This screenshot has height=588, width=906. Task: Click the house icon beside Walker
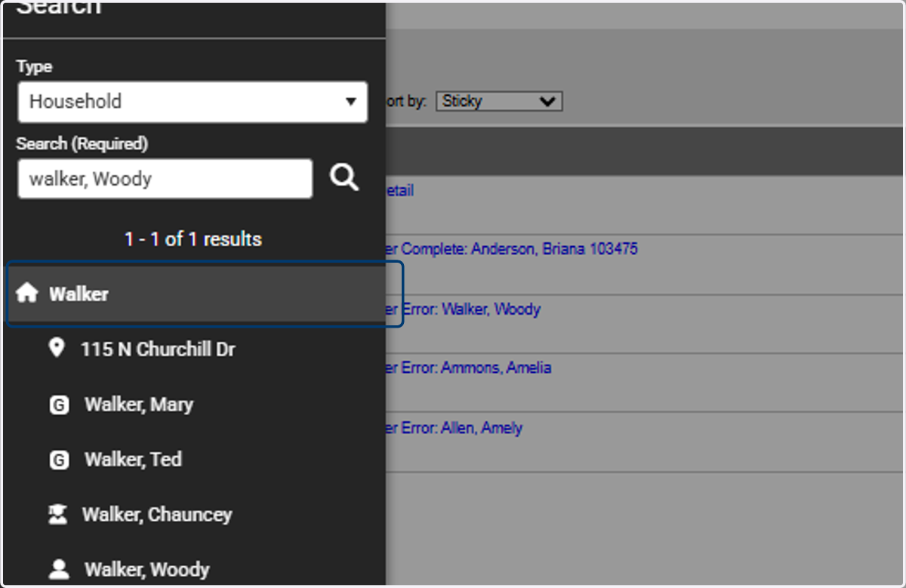(x=26, y=294)
